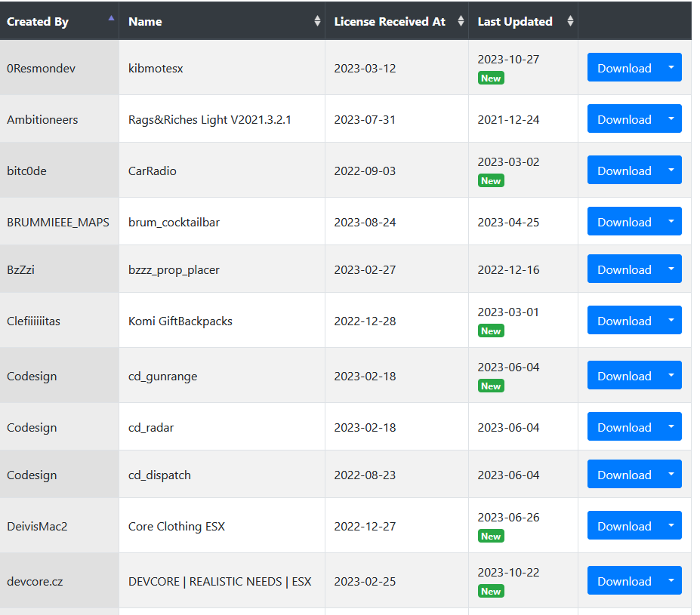This screenshot has height=615, width=700.
Task: Download Rags&Riches Light V2021.3.2.1
Action: 624,119
